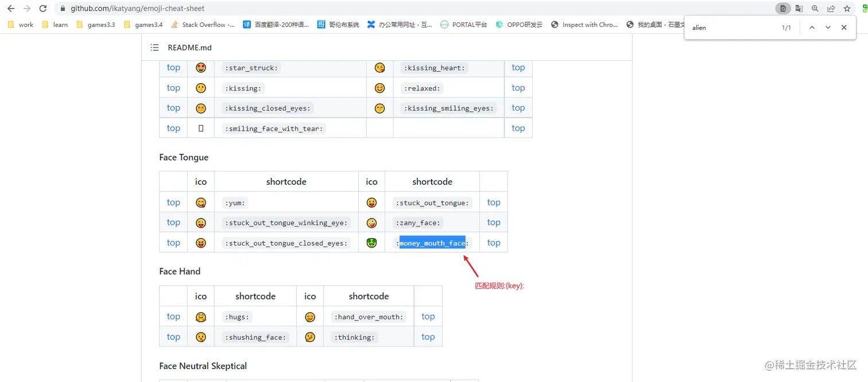868x382 pixels.
Task: Bookmark this page with star icon
Action: tap(847, 9)
